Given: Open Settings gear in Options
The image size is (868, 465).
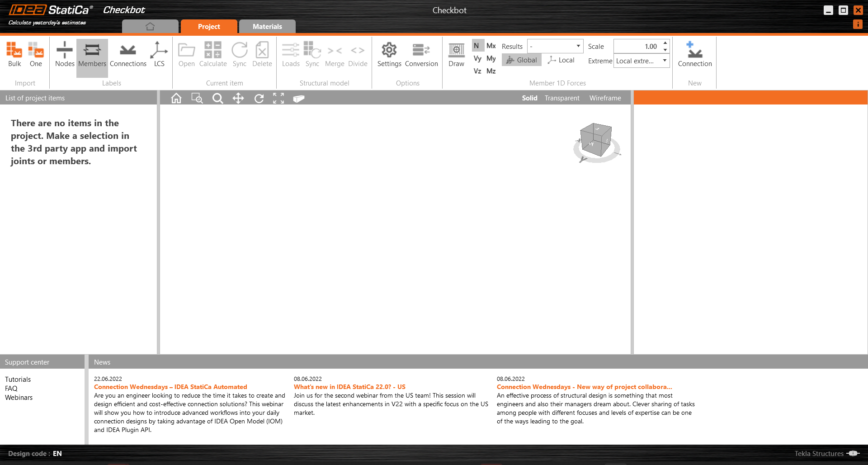Looking at the screenshot, I should point(389,54).
